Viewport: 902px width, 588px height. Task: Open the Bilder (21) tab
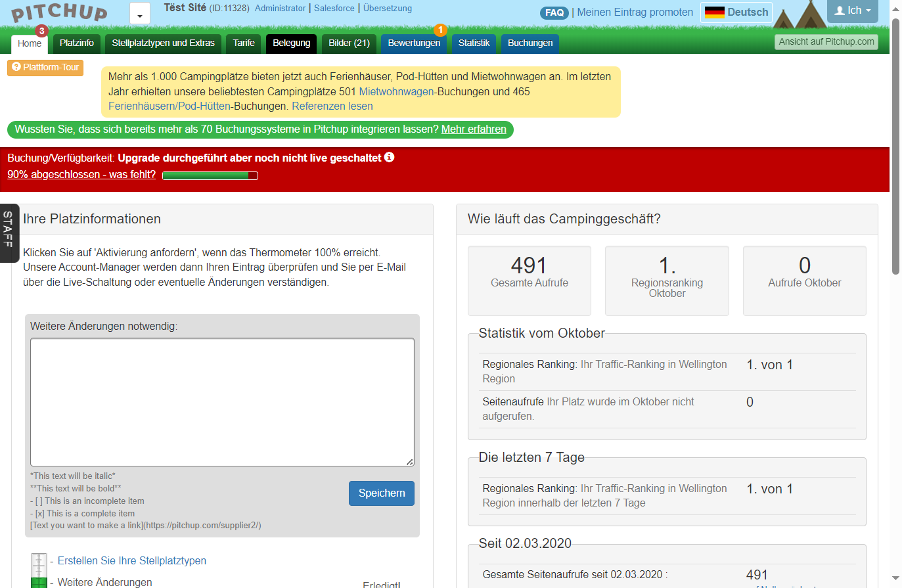pos(349,43)
